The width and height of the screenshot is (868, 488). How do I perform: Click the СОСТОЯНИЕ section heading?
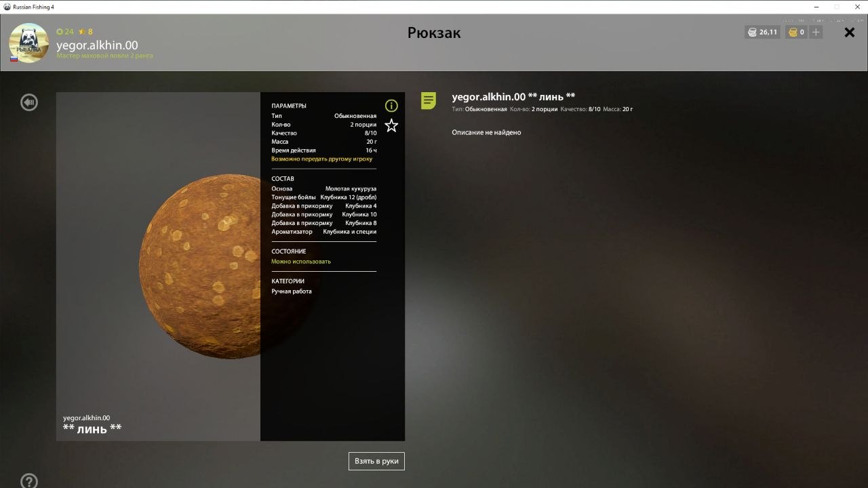pyautogui.click(x=289, y=251)
